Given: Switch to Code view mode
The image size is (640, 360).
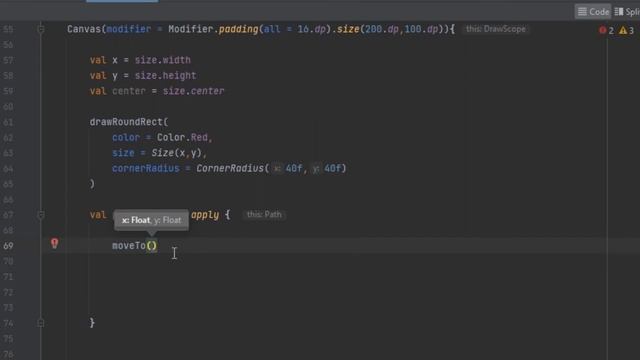Looking at the screenshot, I should coord(593,11).
